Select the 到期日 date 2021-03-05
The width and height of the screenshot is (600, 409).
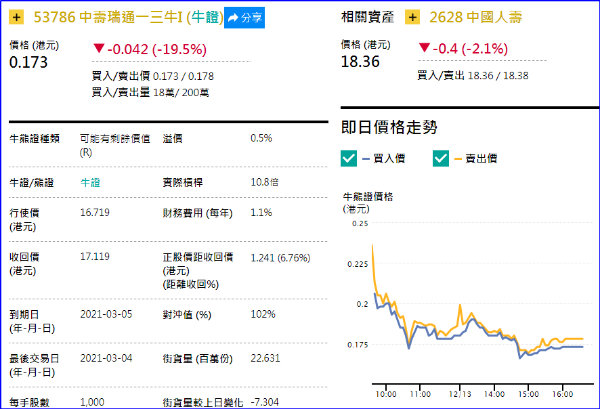(106, 314)
